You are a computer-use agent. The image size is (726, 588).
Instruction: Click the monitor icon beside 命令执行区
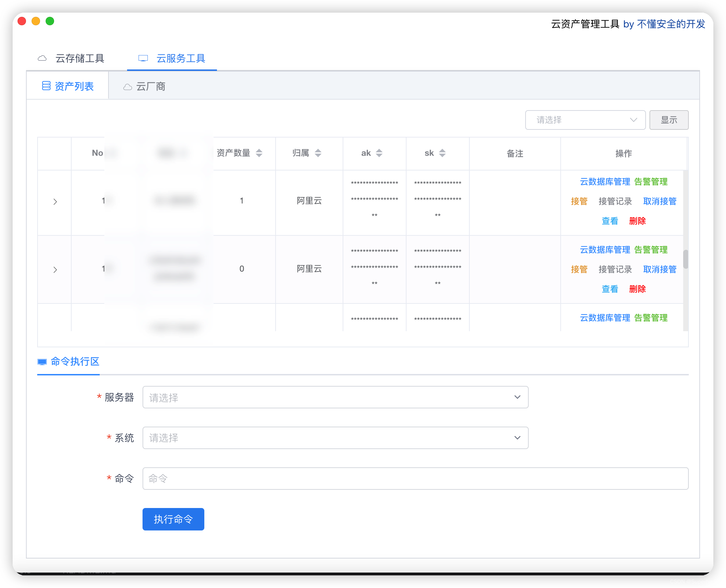[x=42, y=361]
